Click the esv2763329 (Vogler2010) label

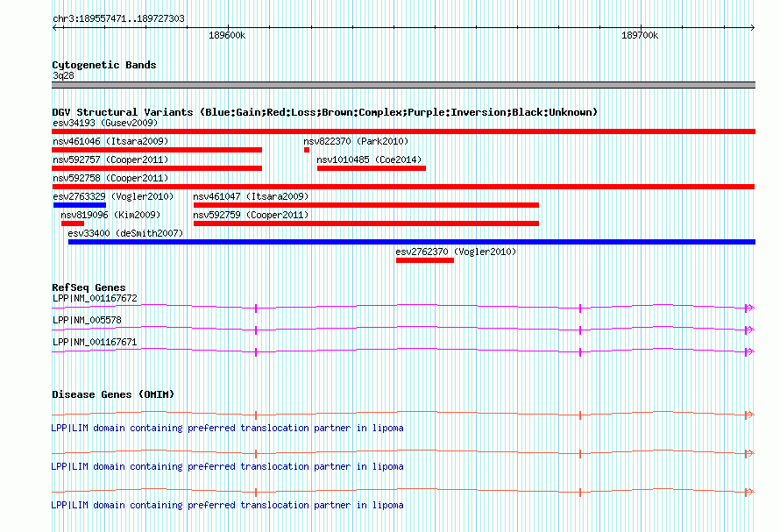113,196
